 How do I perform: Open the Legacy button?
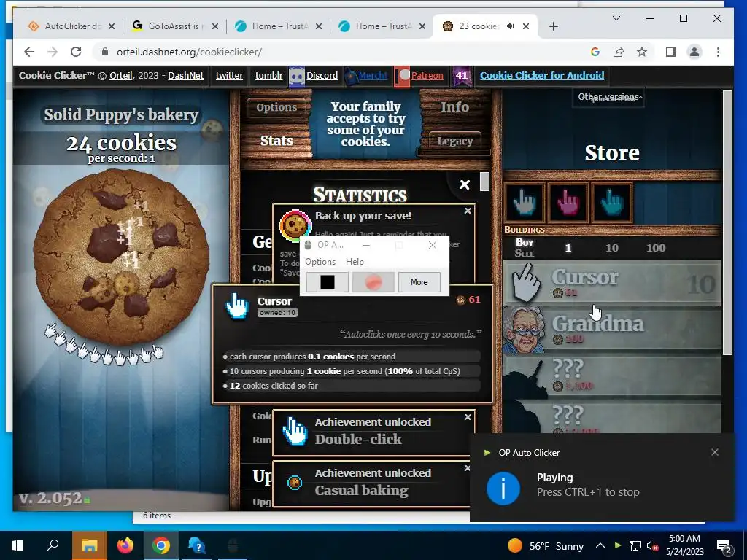click(454, 141)
